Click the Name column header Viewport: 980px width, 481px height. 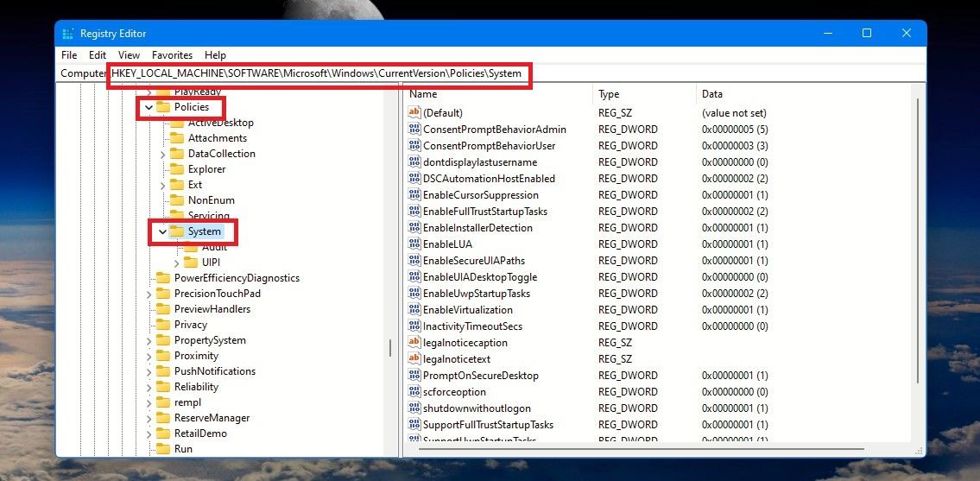pos(424,94)
